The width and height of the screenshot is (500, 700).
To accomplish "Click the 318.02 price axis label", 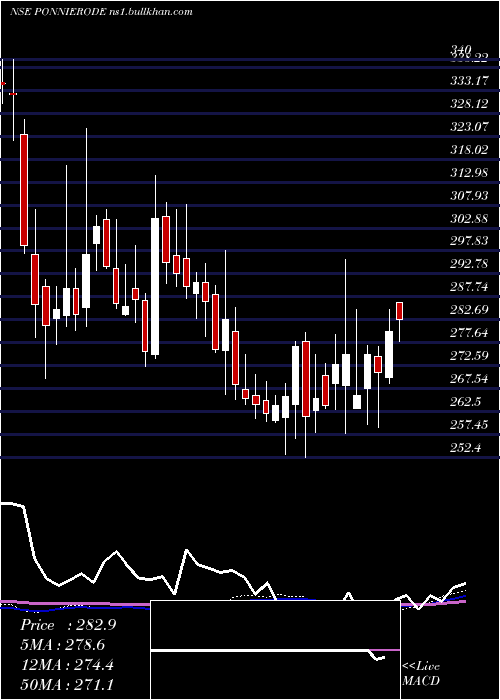I will point(469,150).
